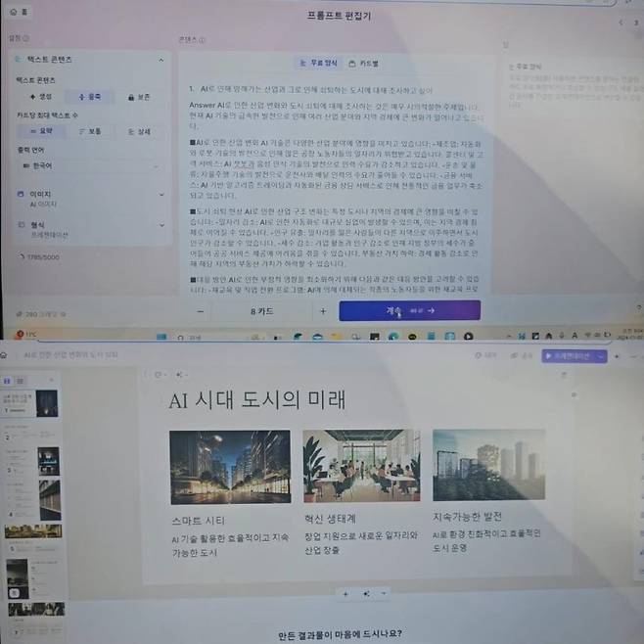Click the taskbar clock and date
The height and width of the screenshot is (644, 644).
[632, 333]
